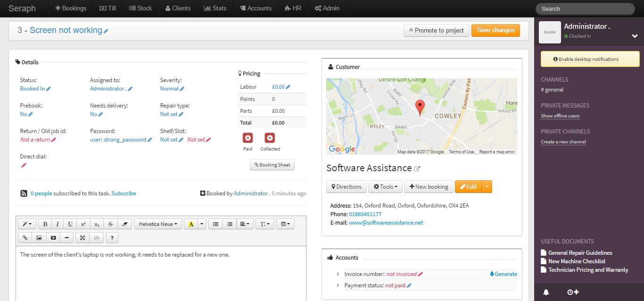Toggle fullscreen mode in the editor
This screenshot has width=644, height=301.
click(x=82, y=238)
